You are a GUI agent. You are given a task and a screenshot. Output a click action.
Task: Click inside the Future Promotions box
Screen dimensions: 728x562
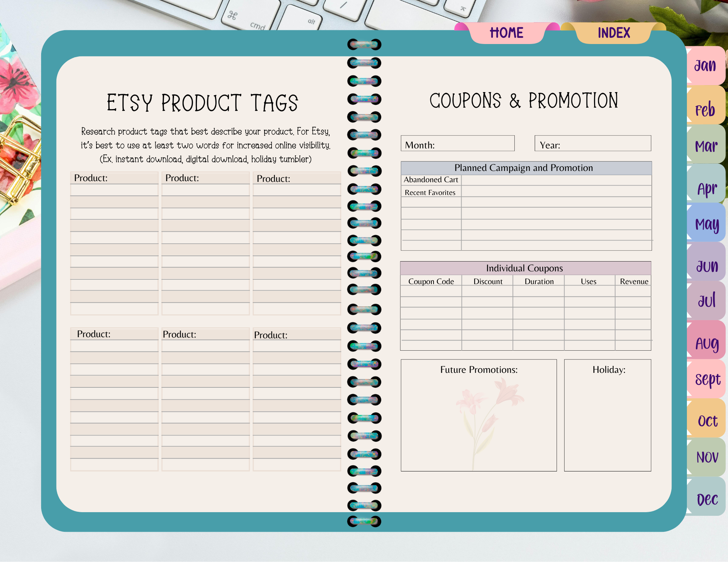pyautogui.click(x=479, y=415)
